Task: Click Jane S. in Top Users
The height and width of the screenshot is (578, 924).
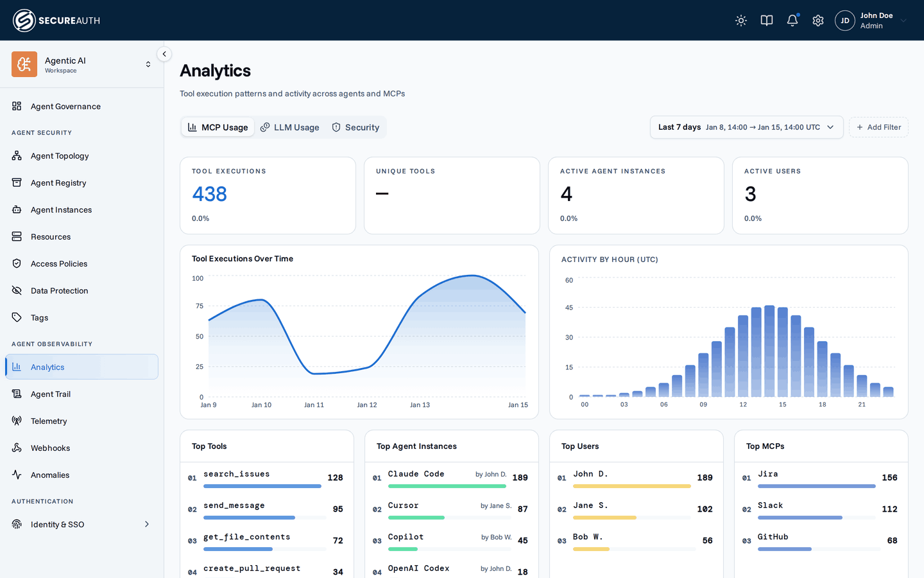Action: [637, 509]
